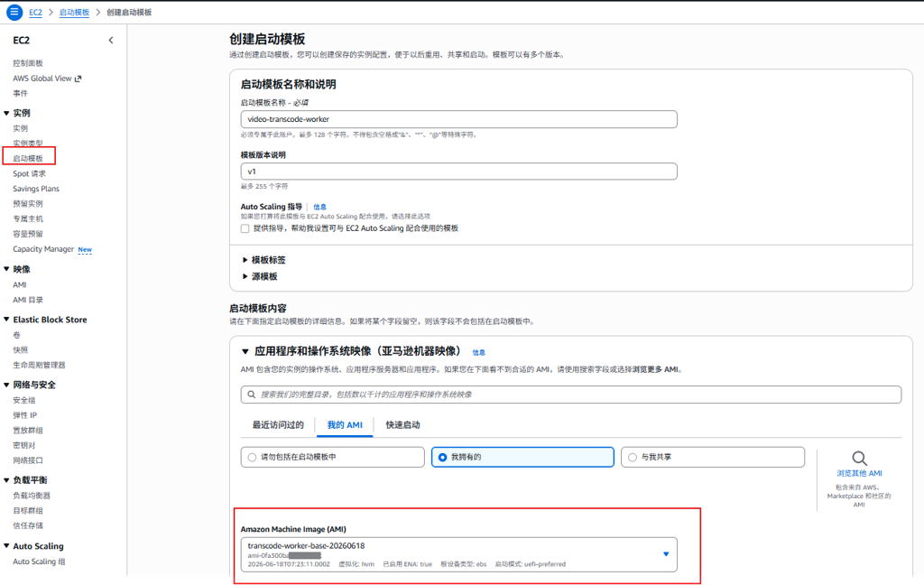
Task: Open AMI 目录 in the sidebar
Action: 28,300
